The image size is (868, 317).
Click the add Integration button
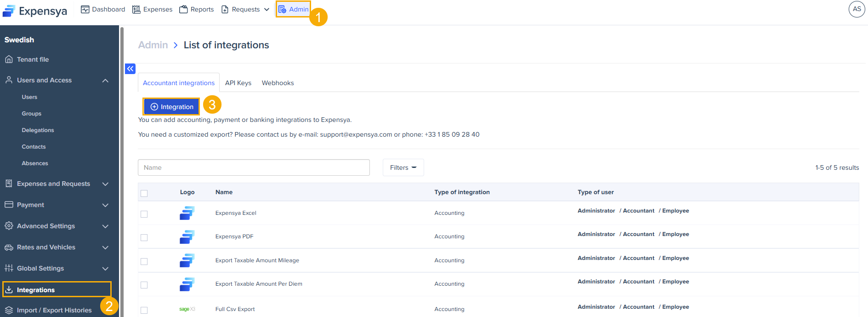point(171,107)
